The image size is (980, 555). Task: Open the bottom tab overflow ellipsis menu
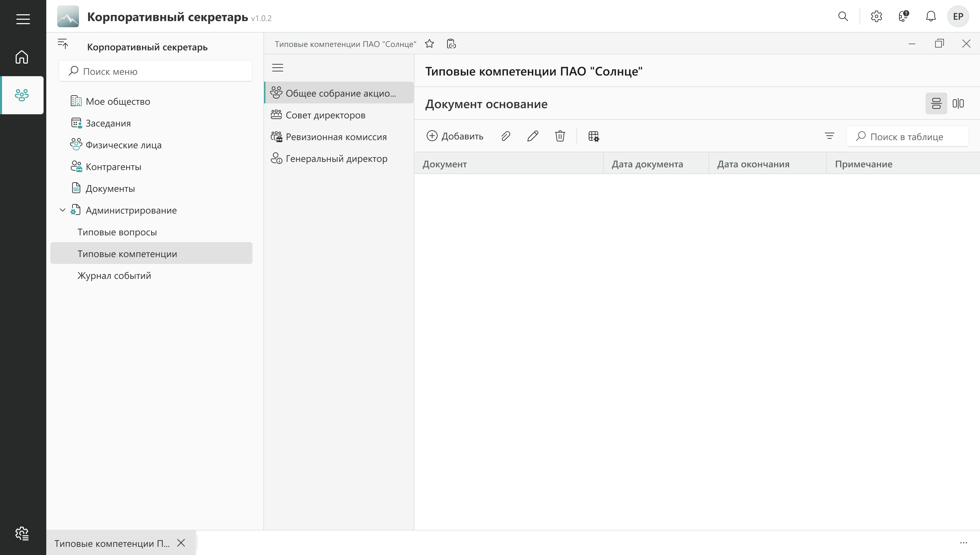coord(963,543)
